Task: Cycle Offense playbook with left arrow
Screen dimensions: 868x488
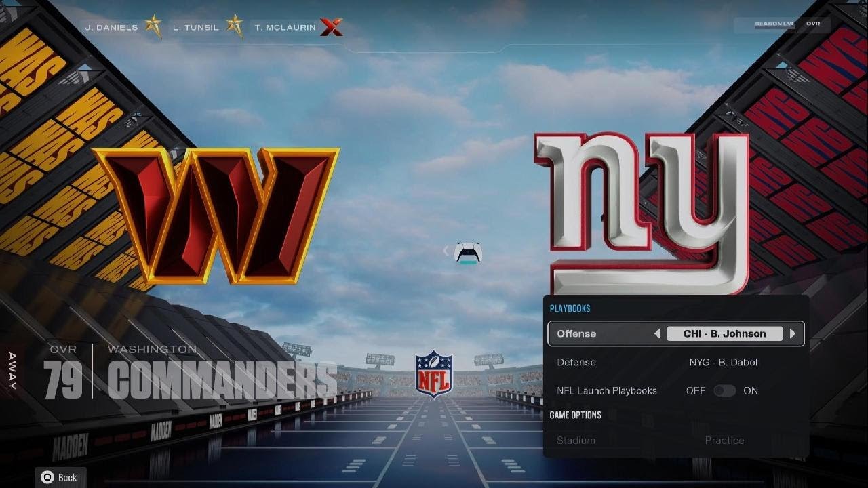Action: pyautogui.click(x=656, y=333)
